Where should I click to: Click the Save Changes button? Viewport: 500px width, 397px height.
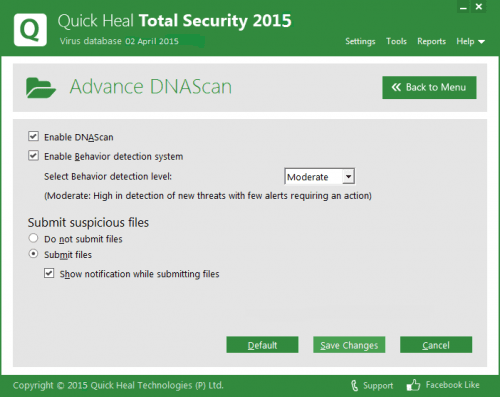point(349,345)
